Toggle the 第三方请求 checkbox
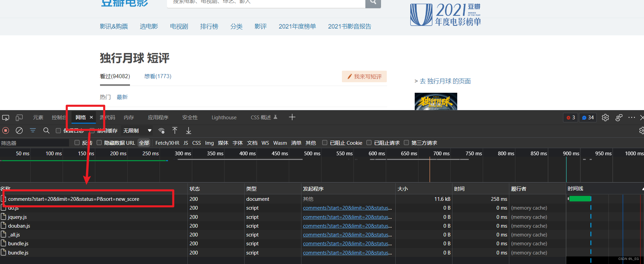Screen dimensions: 644x264 [x=406, y=143]
